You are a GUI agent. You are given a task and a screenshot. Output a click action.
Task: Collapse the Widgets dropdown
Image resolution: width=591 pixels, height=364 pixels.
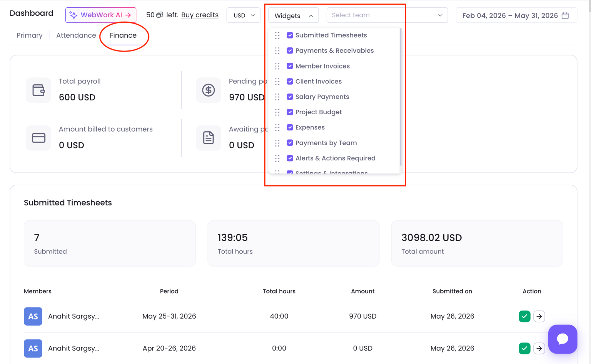click(294, 15)
